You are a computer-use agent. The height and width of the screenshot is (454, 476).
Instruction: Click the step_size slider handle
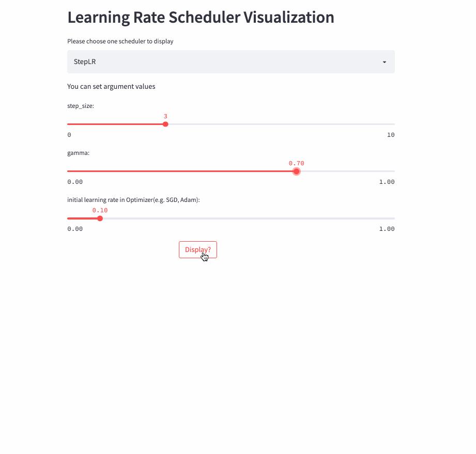pos(165,124)
